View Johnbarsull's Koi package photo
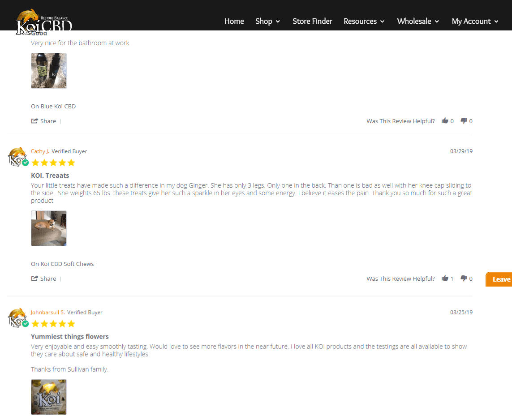This screenshot has width=512, height=420. pyautogui.click(x=49, y=397)
